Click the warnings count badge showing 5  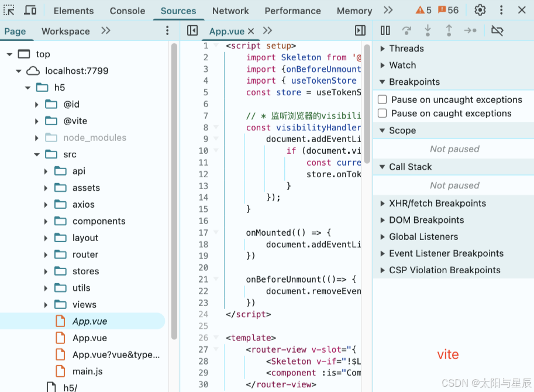tap(423, 10)
